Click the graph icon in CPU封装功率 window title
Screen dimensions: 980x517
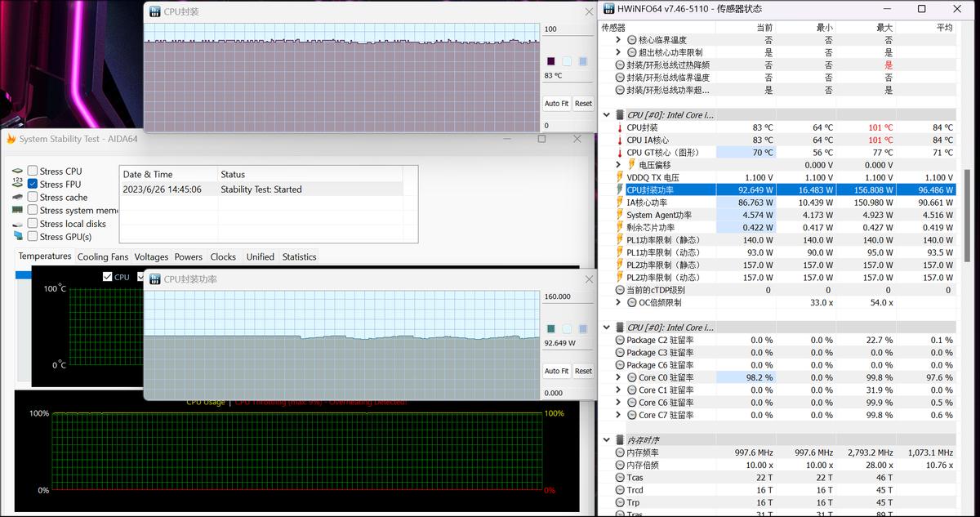pyautogui.click(x=155, y=279)
